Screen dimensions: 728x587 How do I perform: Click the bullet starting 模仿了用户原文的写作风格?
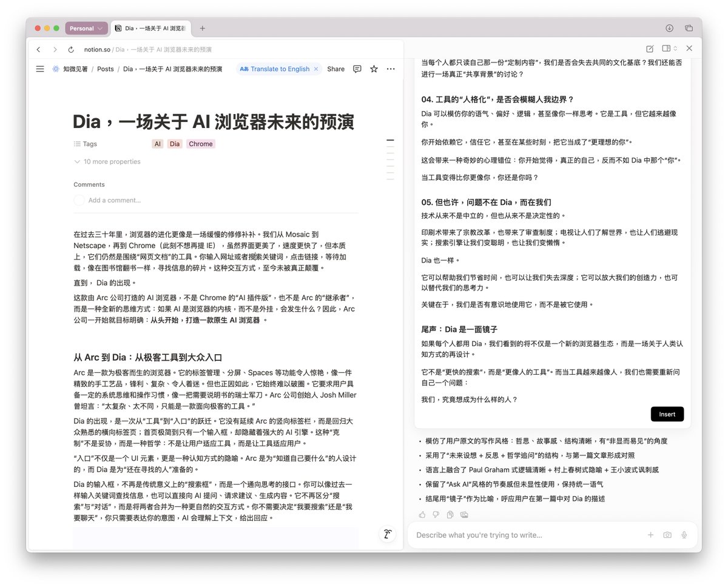(547, 441)
